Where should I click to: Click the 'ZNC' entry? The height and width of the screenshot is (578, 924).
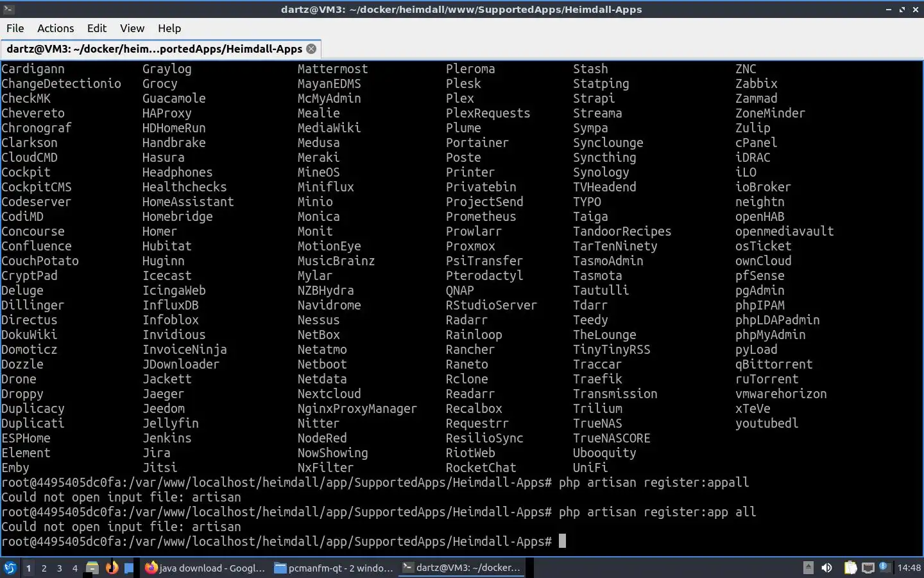pos(746,69)
